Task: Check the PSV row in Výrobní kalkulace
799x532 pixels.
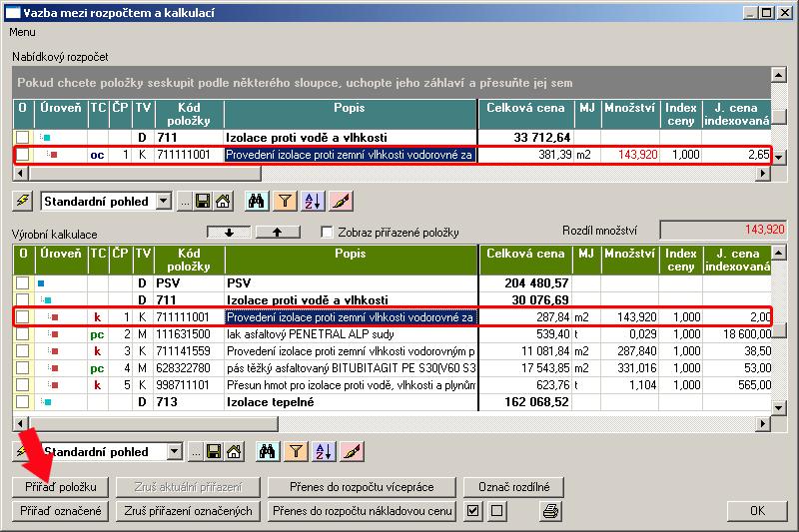Action: tap(22, 283)
